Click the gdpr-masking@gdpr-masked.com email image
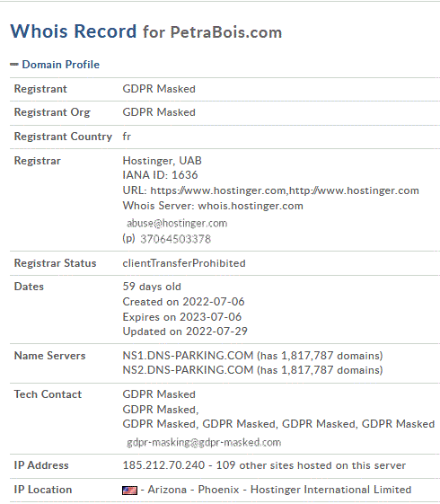The height and width of the screenshot is (504, 440). [x=204, y=443]
